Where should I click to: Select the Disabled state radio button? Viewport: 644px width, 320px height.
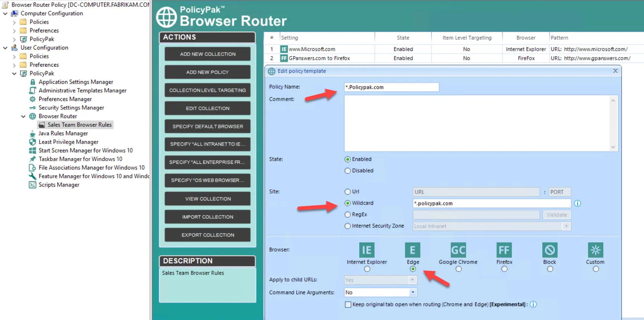348,171
